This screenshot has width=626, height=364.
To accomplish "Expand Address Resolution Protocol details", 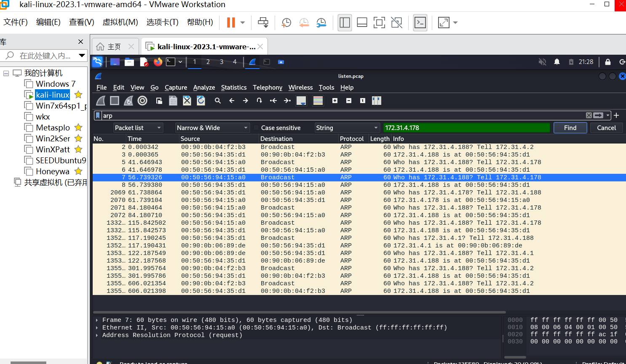I will pyautogui.click(x=97, y=335).
